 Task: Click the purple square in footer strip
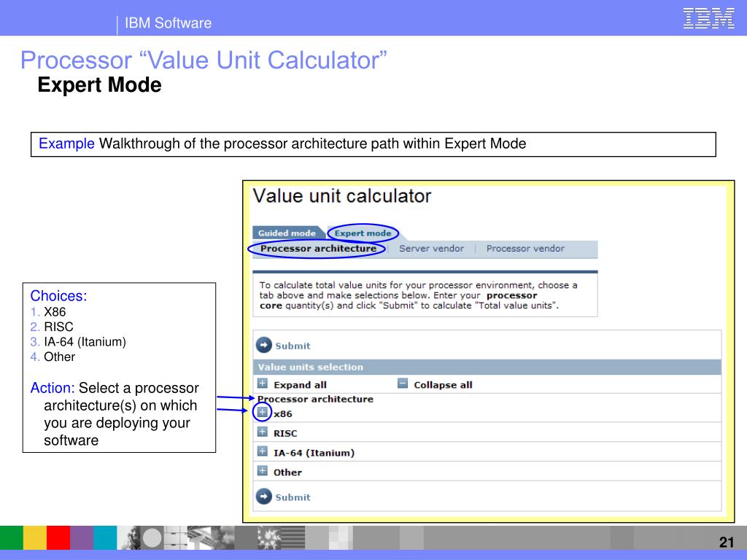coord(82,537)
